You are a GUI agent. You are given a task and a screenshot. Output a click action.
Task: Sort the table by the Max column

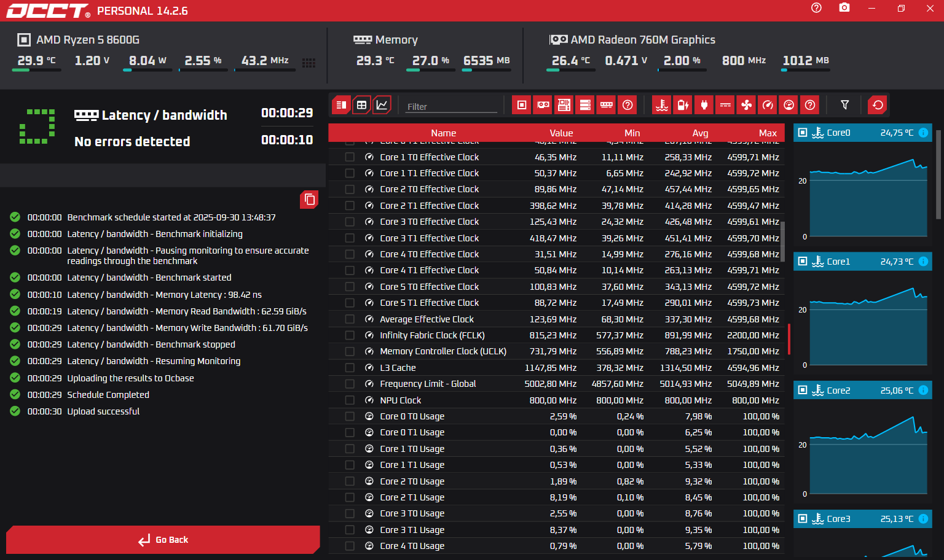(x=768, y=133)
